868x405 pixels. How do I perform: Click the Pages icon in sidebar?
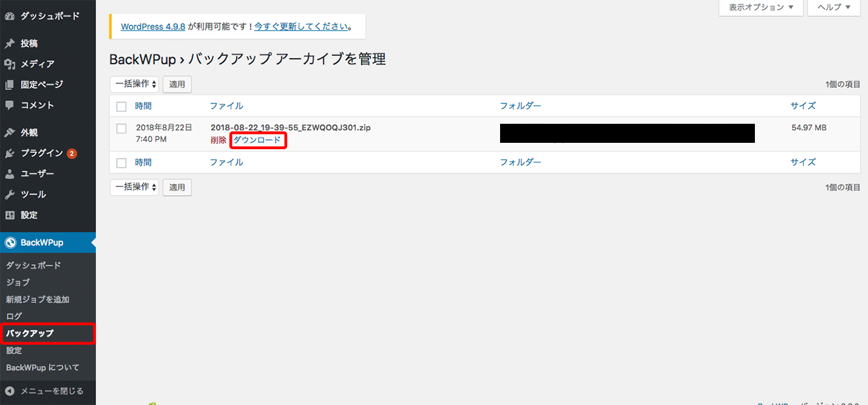[x=10, y=85]
